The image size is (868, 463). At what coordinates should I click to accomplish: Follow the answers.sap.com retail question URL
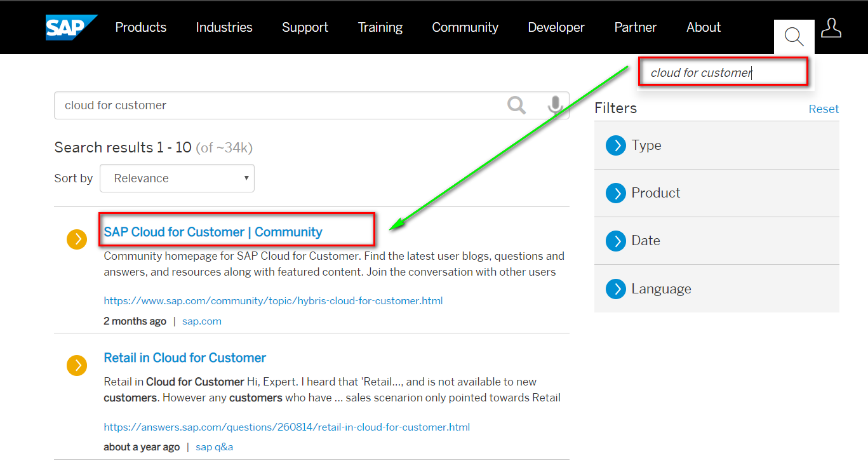(287, 427)
